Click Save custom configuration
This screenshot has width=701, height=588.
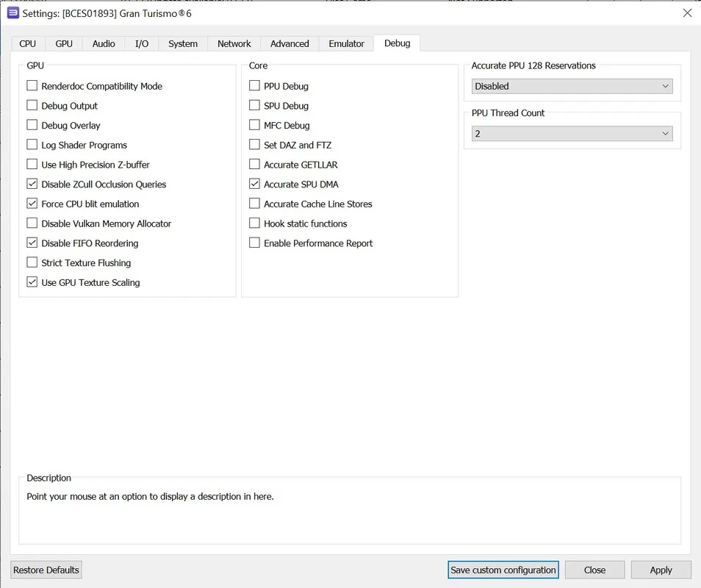tap(503, 570)
